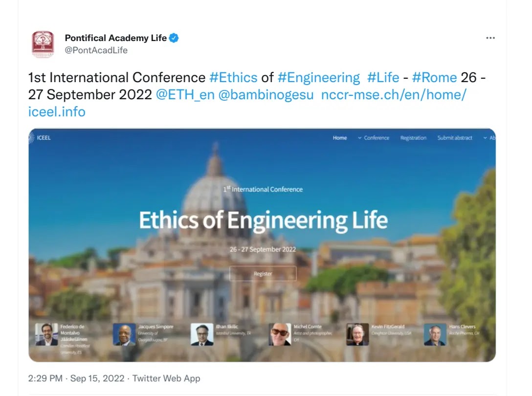
Task: Click Jacques Simpore's speaker photo
Action: [x=124, y=334]
